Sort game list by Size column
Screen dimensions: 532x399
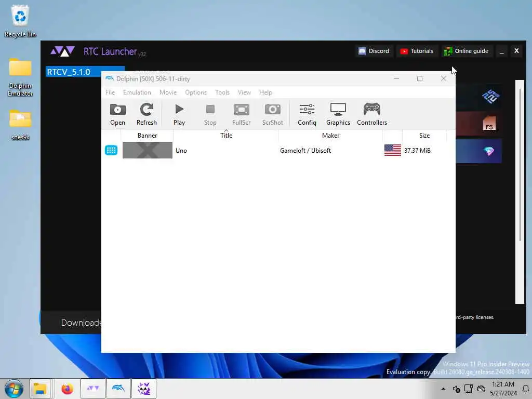coord(424,136)
